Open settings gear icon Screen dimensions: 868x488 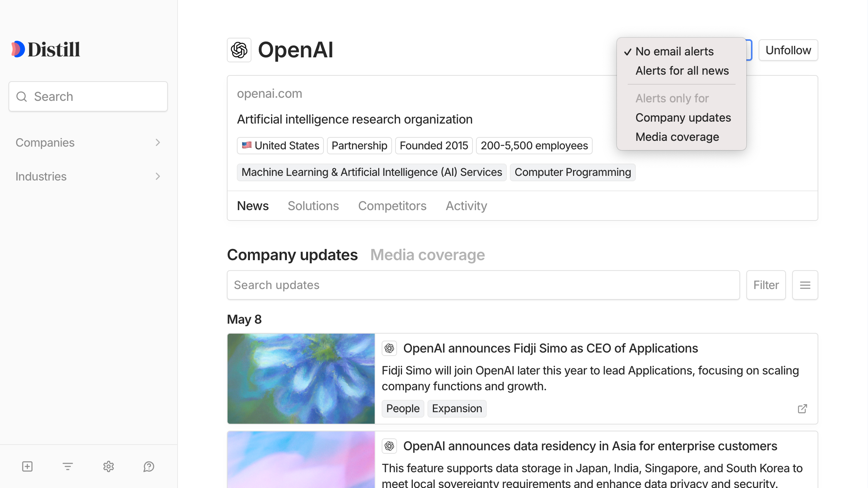click(x=109, y=466)
